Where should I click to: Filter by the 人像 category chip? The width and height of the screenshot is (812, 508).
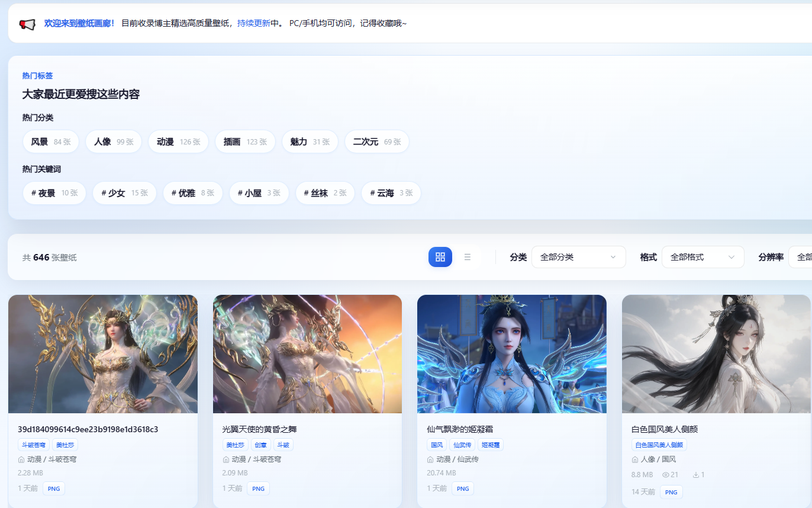click(114, 142)
